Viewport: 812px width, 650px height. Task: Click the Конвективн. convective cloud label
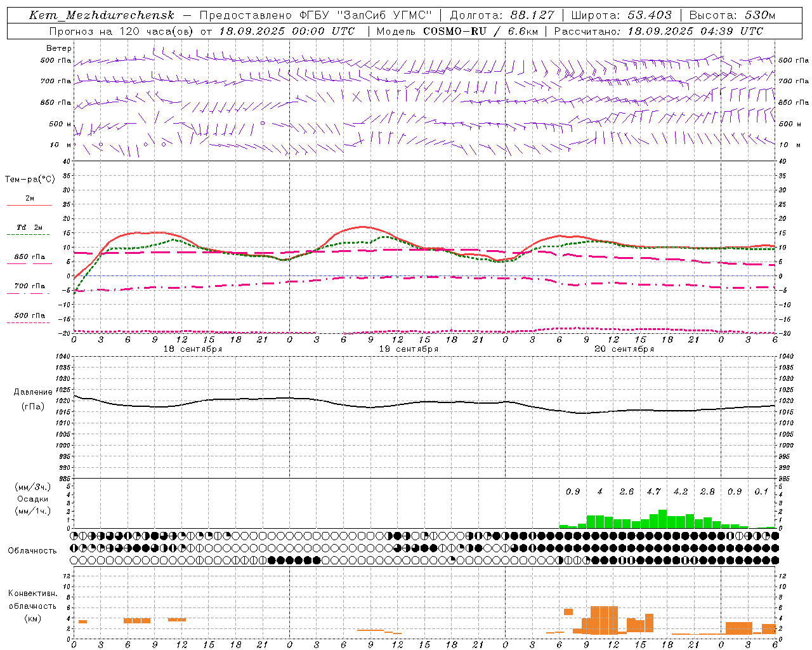pos(32,594)
